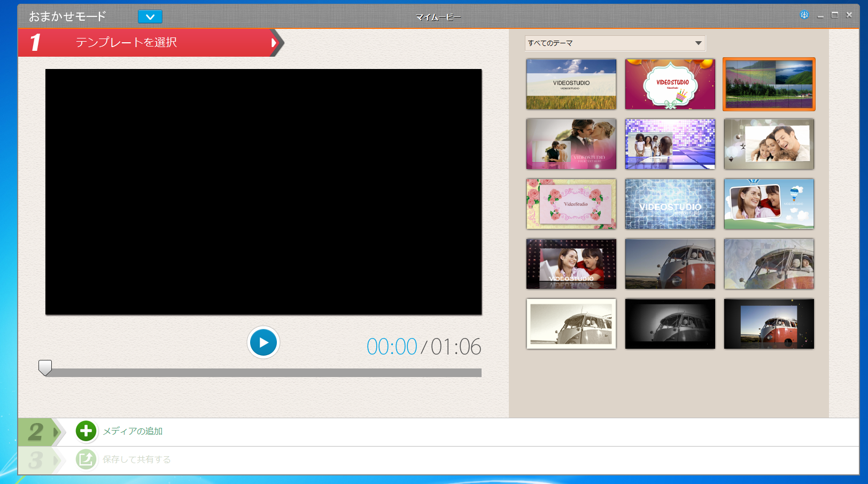Choose the laughing family photo template
This screenshot has height=484, width=868.
[x=769, y=144]
